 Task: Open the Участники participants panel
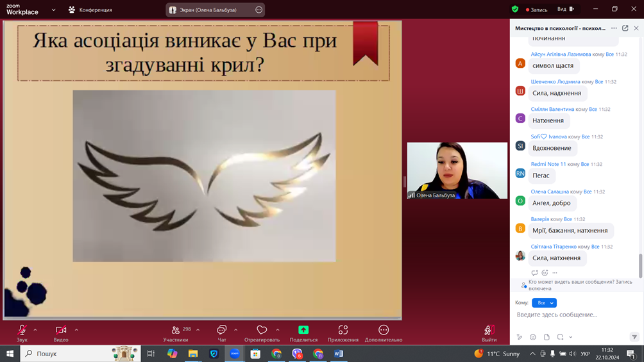176,333
